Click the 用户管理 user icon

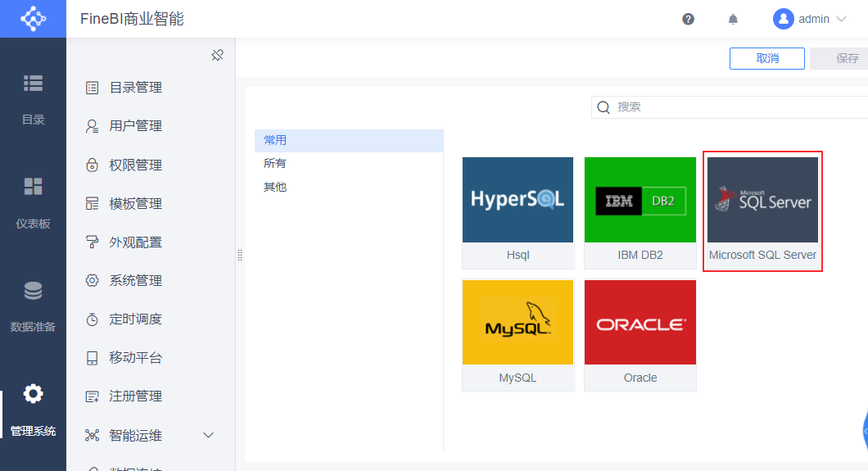[x=92, y=126]
